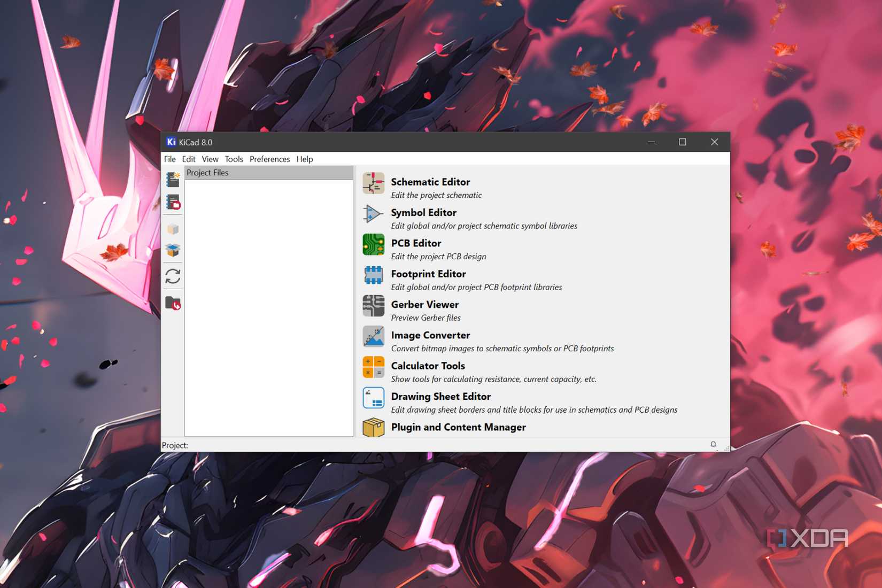Screen dimensions: 882x588
Task: Start Image Converter from its icon
Action: pos(373,337)
